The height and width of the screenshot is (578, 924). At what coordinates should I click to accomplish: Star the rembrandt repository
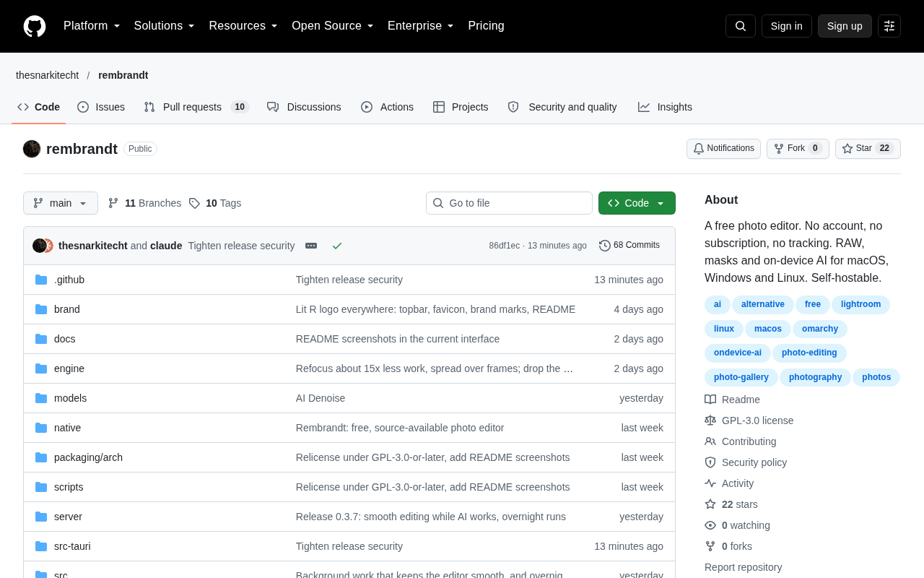point(868,149)
